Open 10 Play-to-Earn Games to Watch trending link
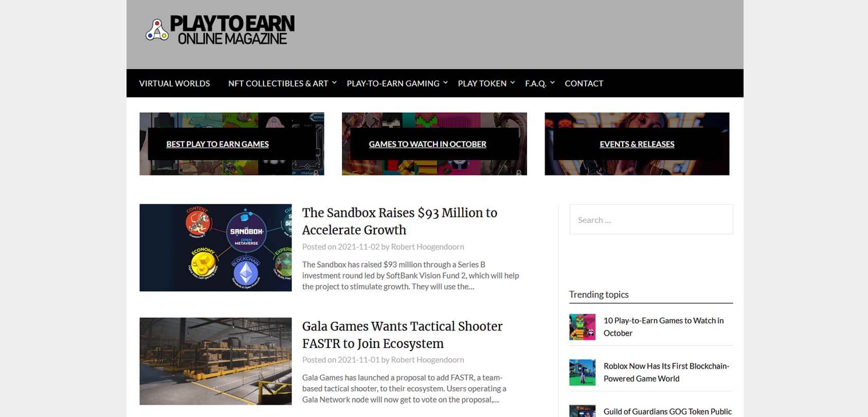The height and width of the screenshot is (417, 868). click(x=663, y=326)
